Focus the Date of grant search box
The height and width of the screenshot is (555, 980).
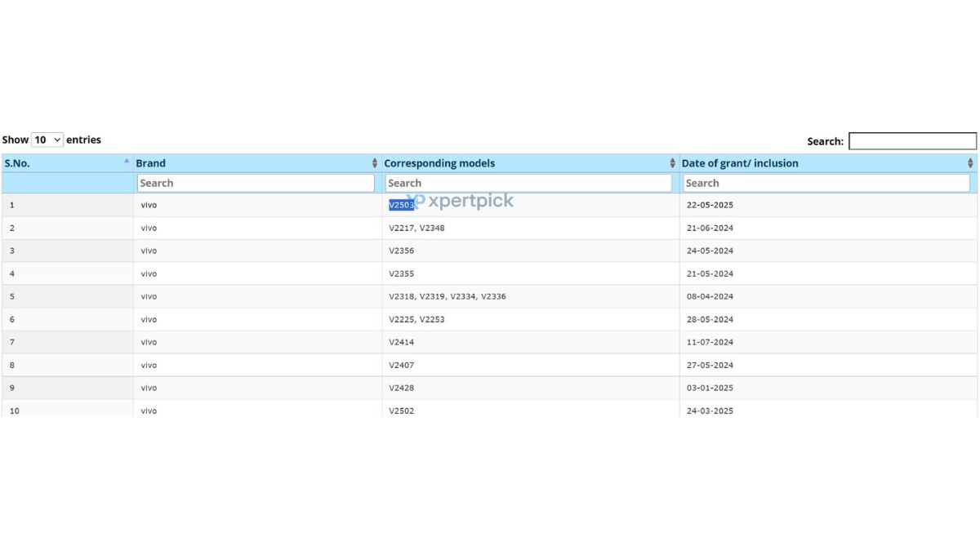click(826, 184)
